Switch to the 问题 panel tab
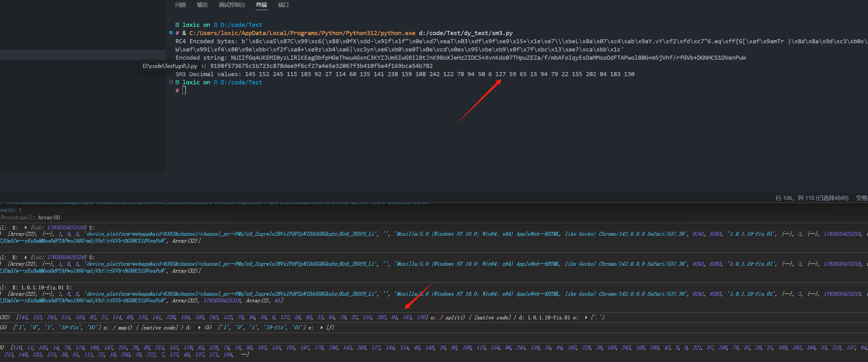Screen dimensions: 868x362 click(x=180, y=5)
